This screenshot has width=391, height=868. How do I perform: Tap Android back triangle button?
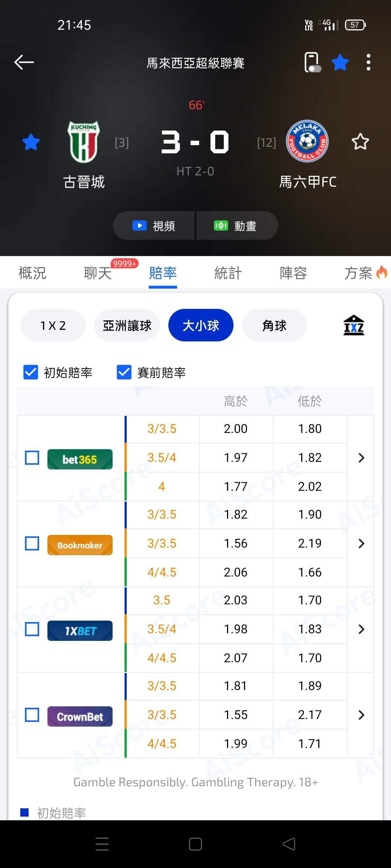[x=289, y=844]
